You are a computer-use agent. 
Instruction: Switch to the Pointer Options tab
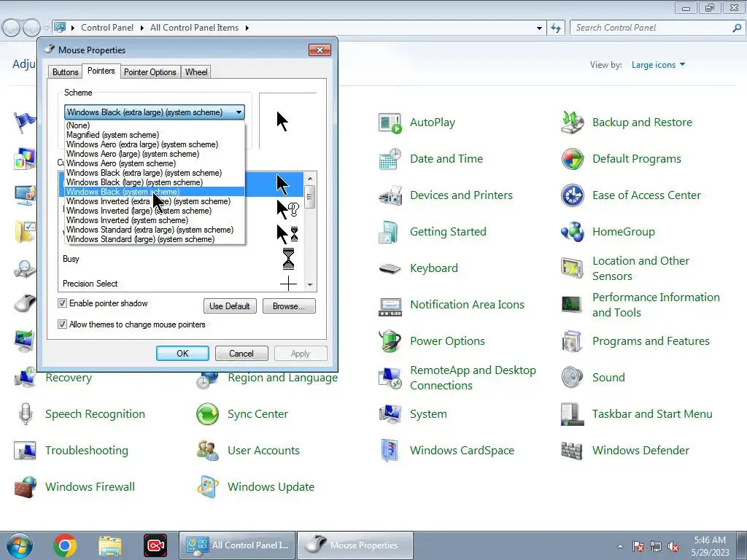pos(150,72)
